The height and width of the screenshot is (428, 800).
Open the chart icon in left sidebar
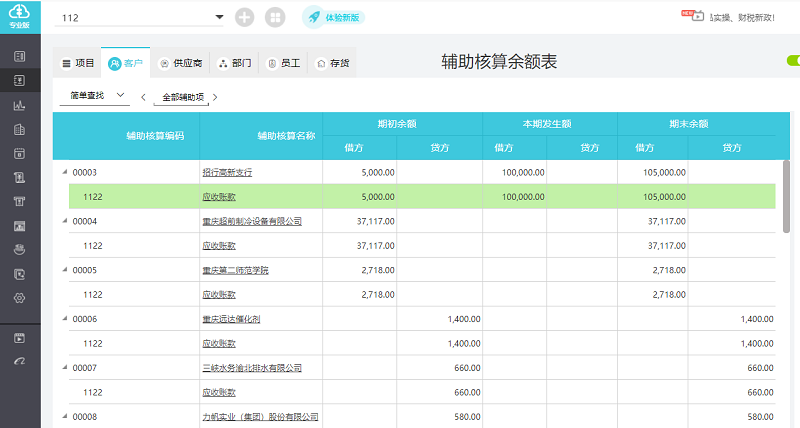(x=19, y=105)
